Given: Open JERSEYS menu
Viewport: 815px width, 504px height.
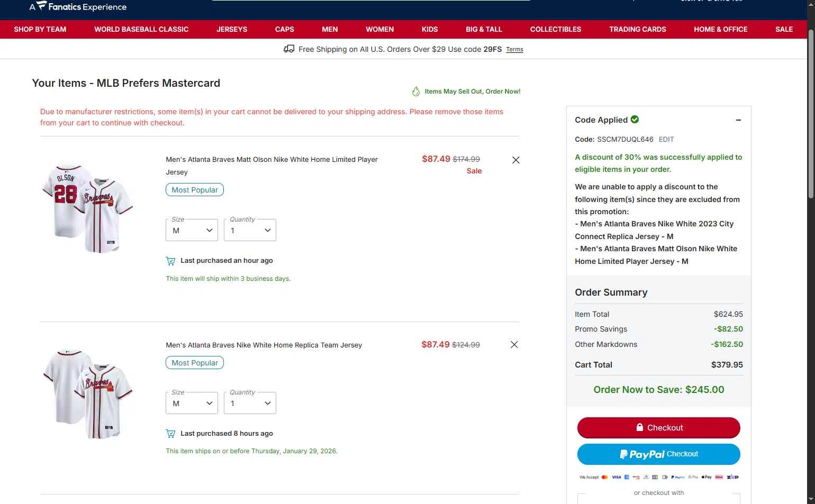Looking at the screenshot, I should click(x=232, y=29).
